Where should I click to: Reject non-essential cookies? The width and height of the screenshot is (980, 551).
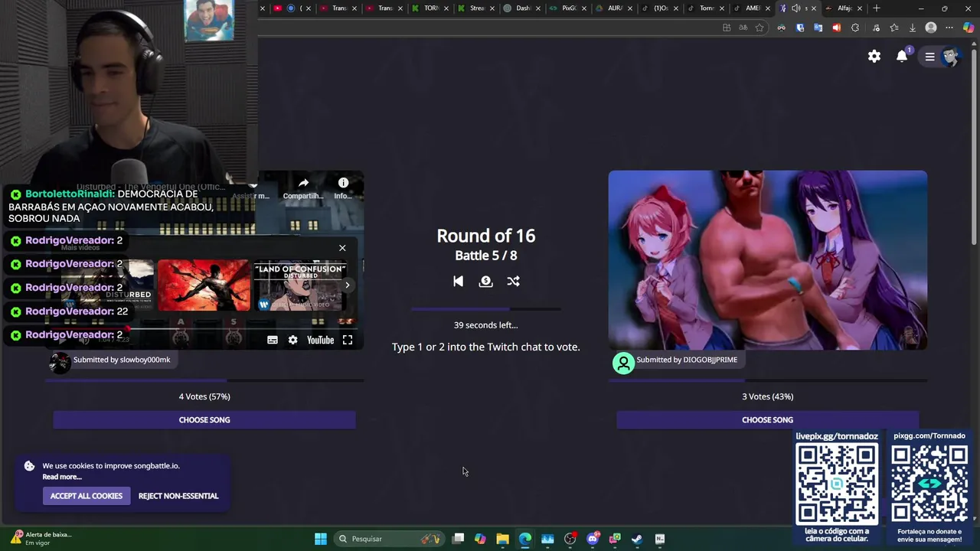click(178, 496)
